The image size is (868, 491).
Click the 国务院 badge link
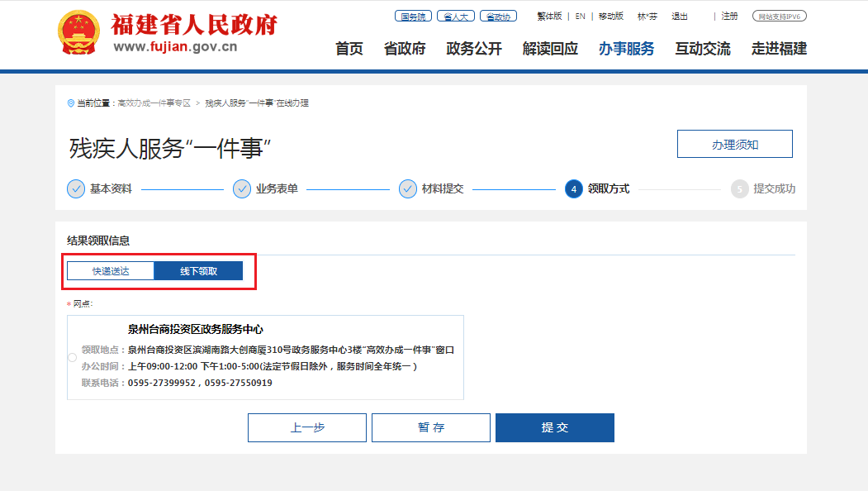(413, 17)
